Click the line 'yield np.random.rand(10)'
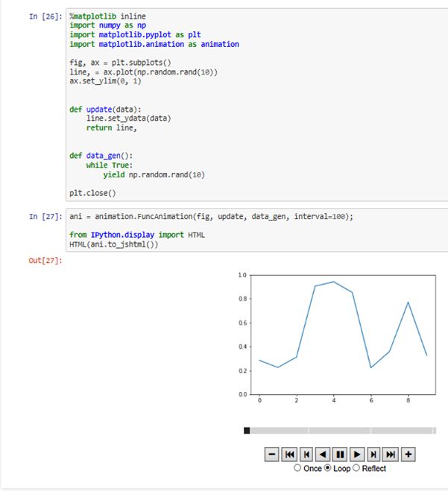The width and height of the screenshot is (448, 491). coord(154,174)
